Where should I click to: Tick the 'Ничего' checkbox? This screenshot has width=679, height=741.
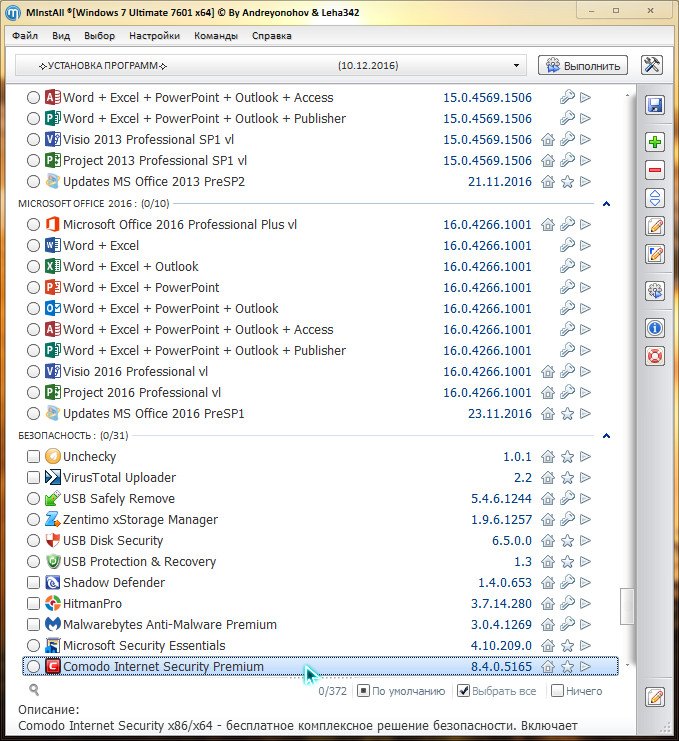click(558, 691)
